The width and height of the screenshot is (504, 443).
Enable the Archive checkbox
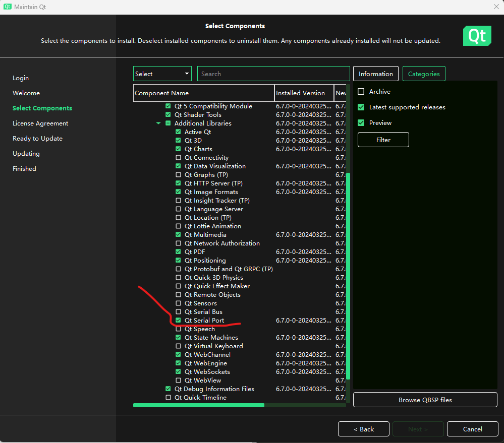coord(361,92)
